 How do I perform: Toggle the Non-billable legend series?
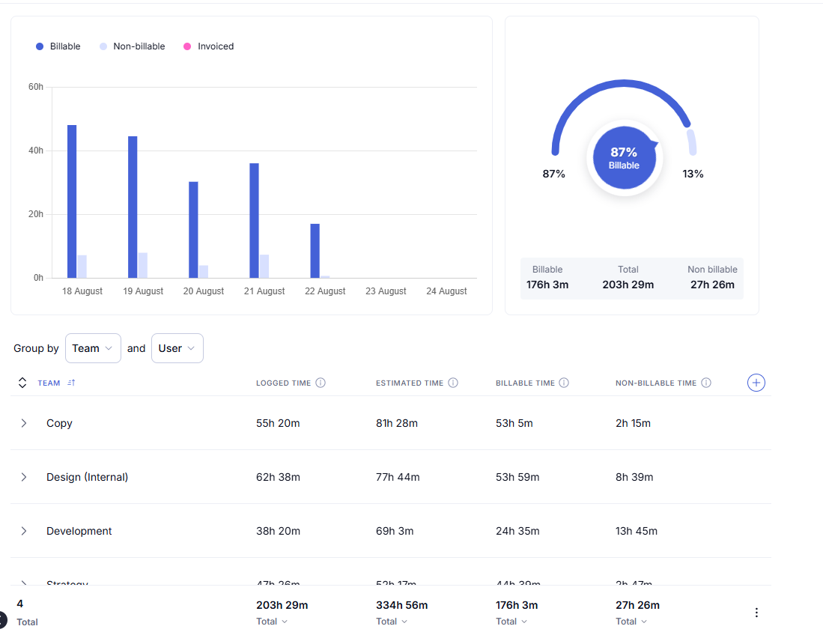click(x=132, y=46)
